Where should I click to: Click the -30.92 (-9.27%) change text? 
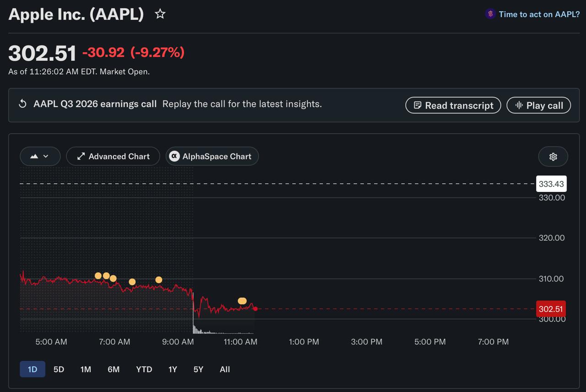(133, 53)
